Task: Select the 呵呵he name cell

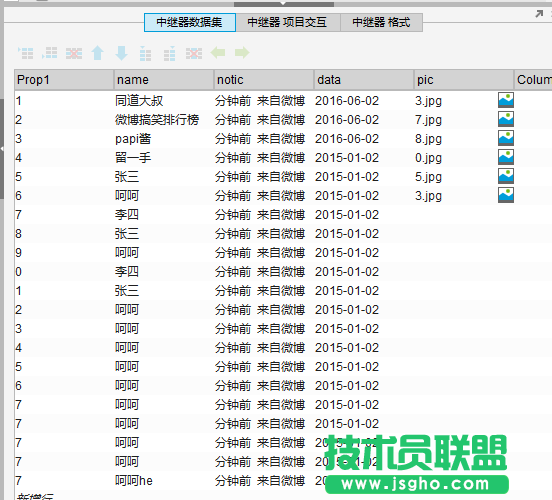Action: [x=164, y=481]
